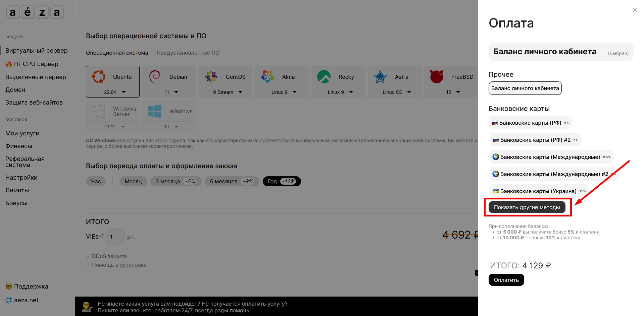
Task: Click the aeza logo
Action: point(35,12)
